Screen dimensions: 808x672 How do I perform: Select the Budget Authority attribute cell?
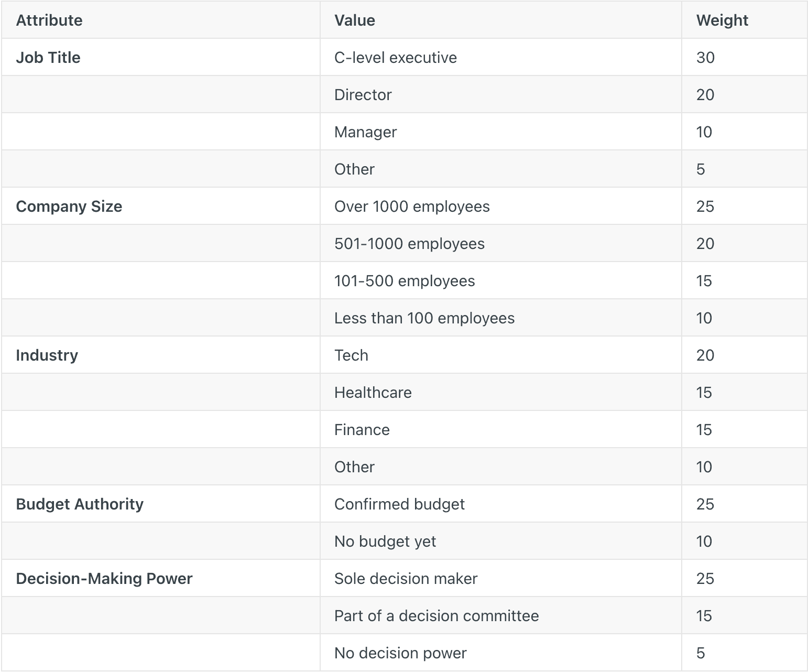80,504
